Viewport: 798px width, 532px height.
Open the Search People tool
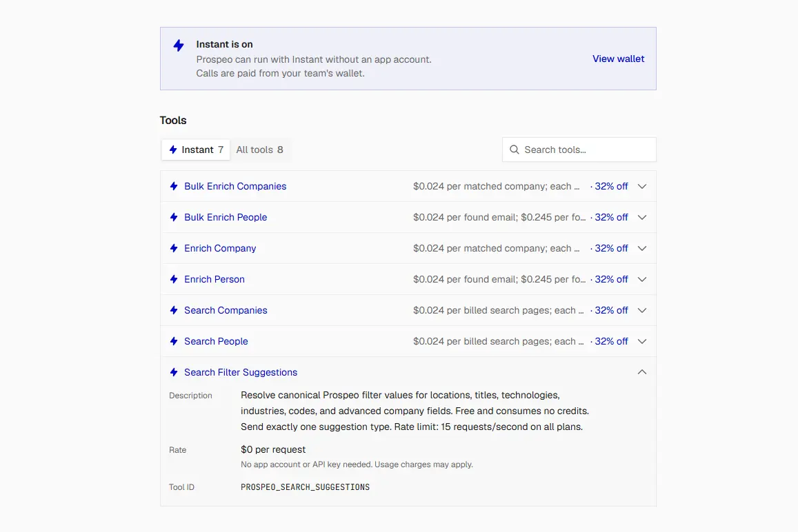point(216,341)
